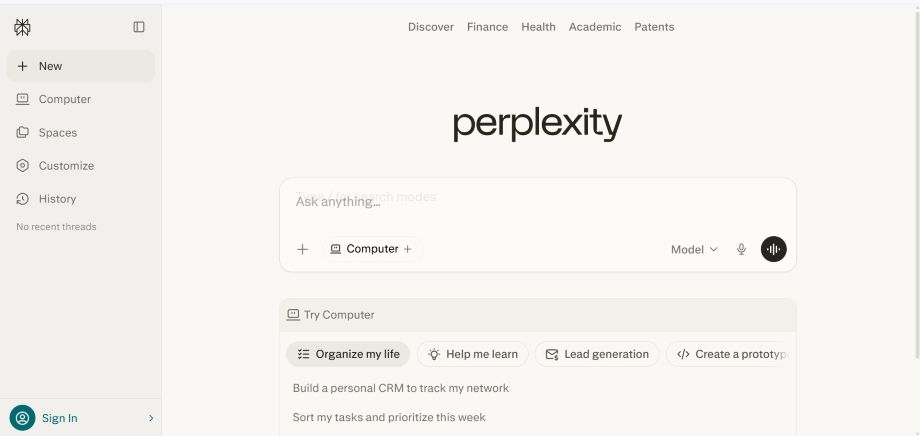
Task: Collapse the sidebar panel
Action: 139,27
